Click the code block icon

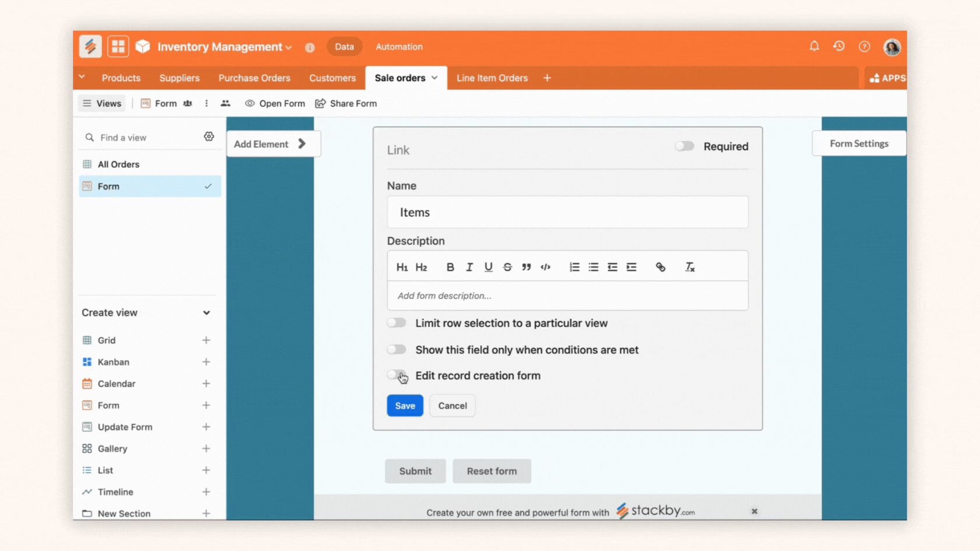click(x=545, y=267)
